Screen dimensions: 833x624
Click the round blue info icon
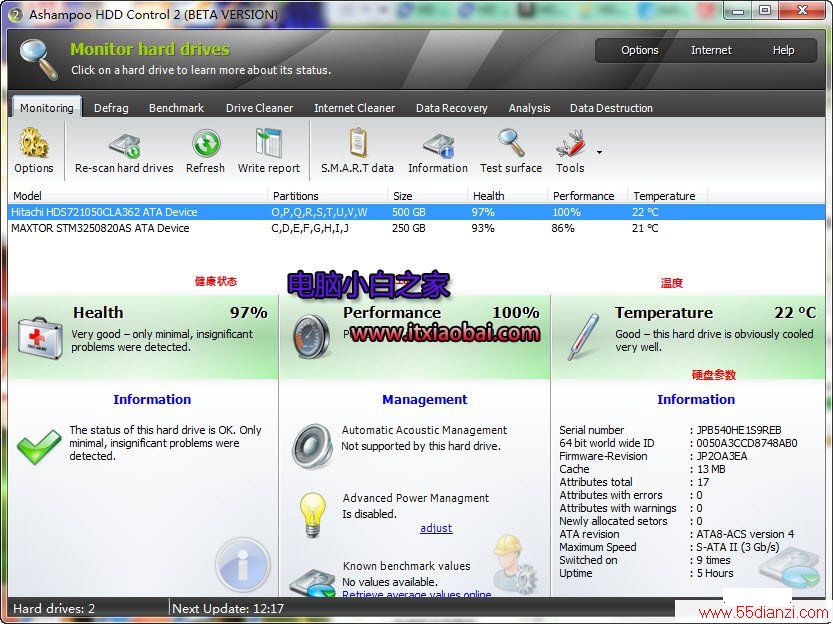point(243,565)
